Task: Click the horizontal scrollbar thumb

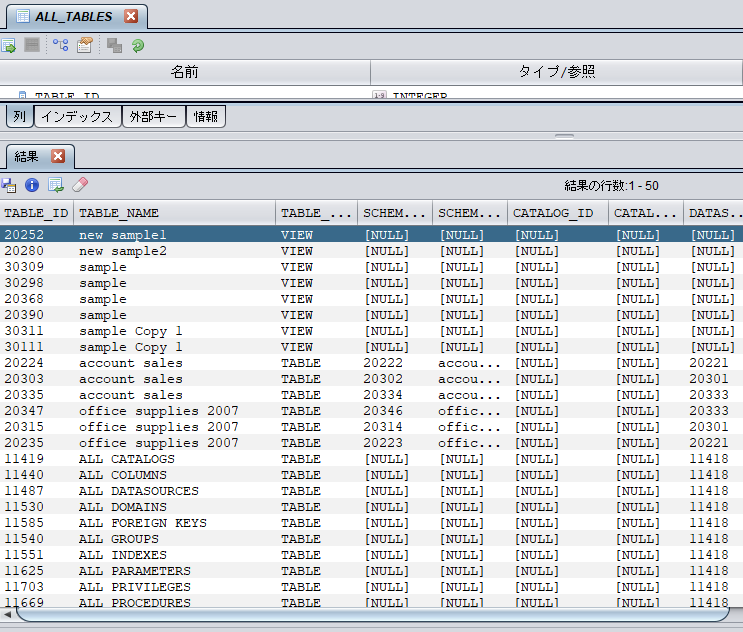Action: [372, 614]
